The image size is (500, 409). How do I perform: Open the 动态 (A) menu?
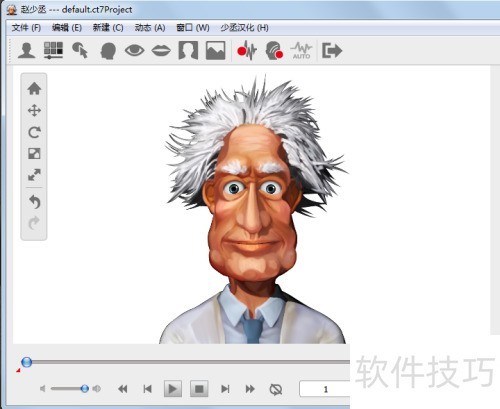(x=150, y=28)
